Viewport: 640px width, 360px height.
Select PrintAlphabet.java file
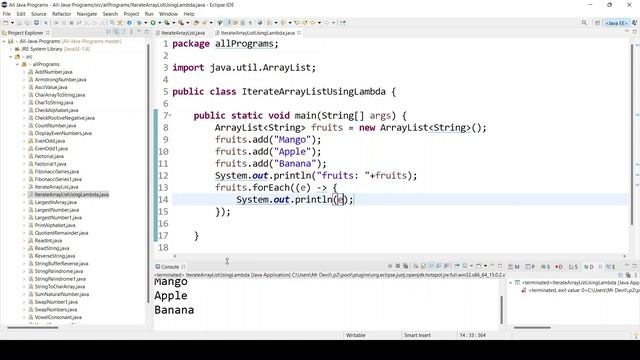tap(55, 225)
